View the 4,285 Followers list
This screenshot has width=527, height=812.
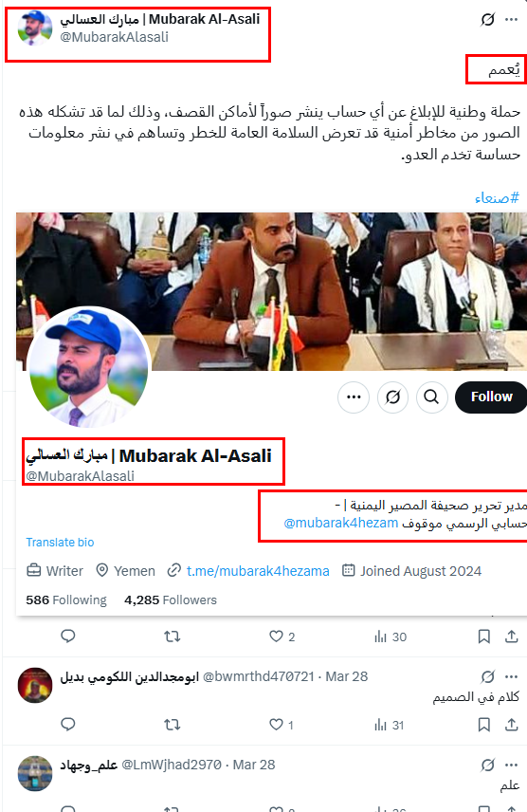(171, 600)
